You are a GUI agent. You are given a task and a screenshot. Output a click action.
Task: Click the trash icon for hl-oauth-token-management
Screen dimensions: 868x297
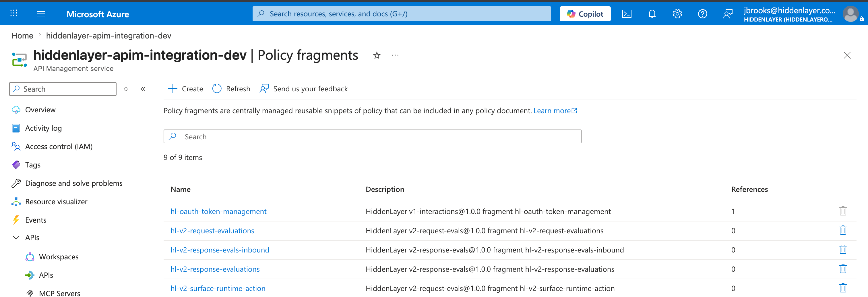click(x=842, y=211)
